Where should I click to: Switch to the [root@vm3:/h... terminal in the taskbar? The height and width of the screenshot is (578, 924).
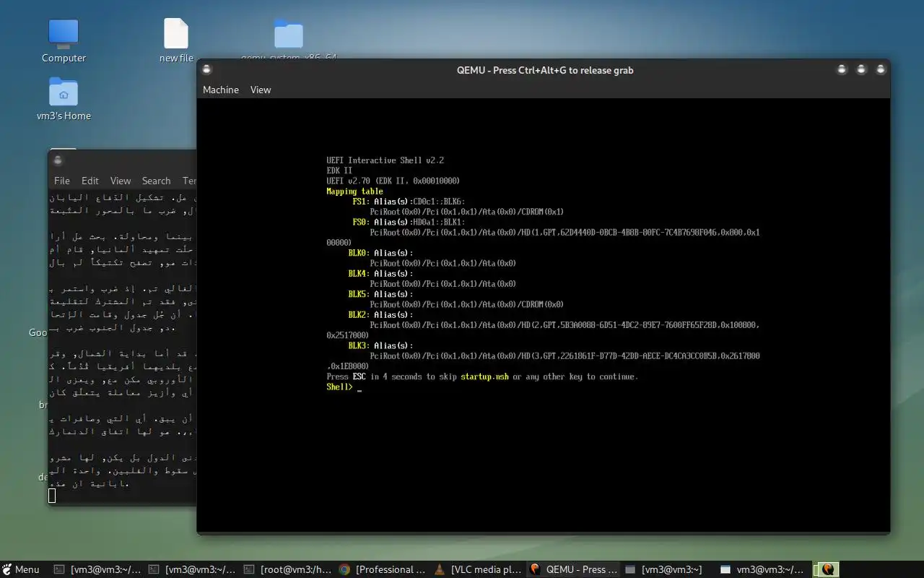point(287,569)
